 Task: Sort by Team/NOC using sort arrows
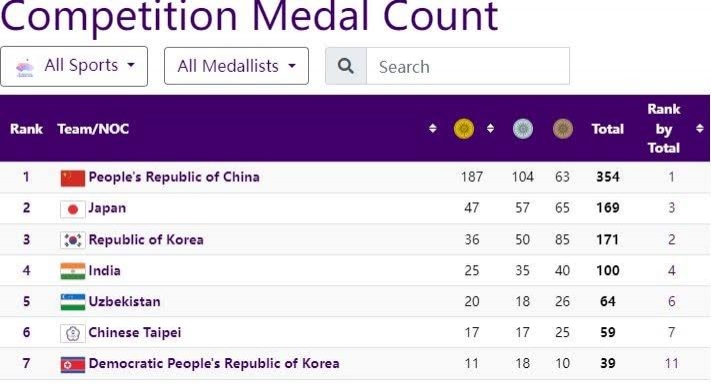pyautogui.click(x=433, y=128)
